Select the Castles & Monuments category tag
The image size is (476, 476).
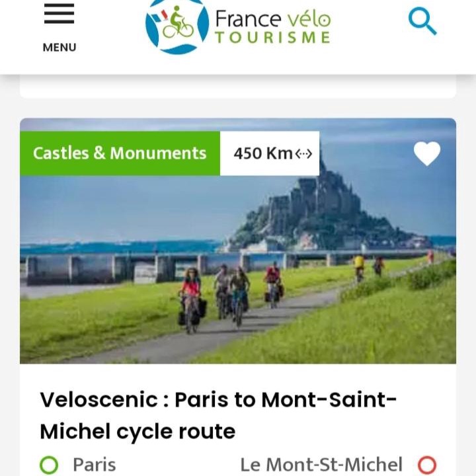120,153
